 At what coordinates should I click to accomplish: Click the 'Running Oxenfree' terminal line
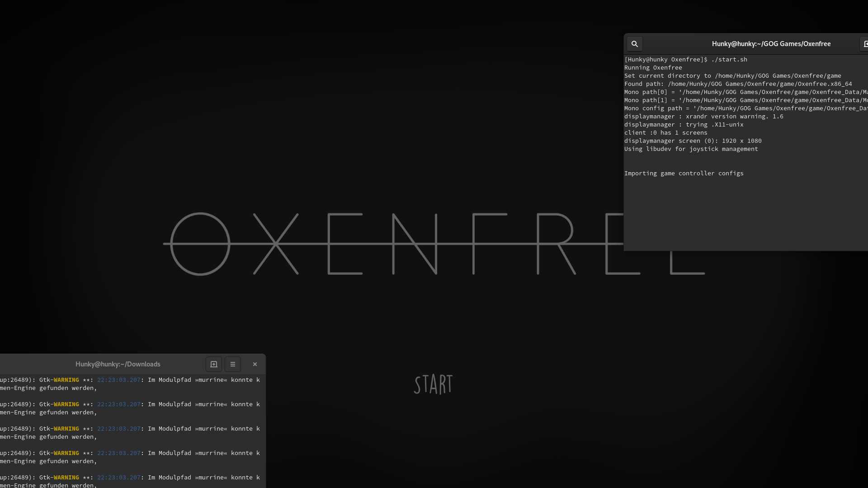pyautogui.click(x=653, y=68)
